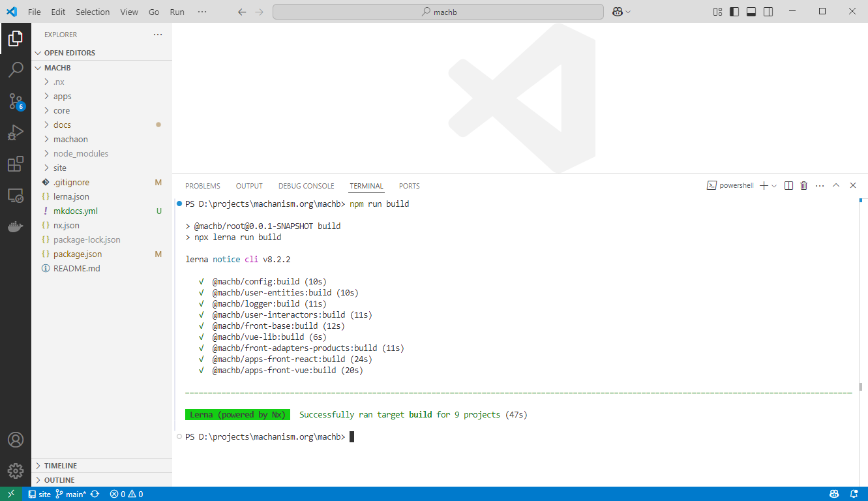The height and width of the screenshot is (501, 868).
Task: Open the .gitignore file
Action: coord(102,183)
